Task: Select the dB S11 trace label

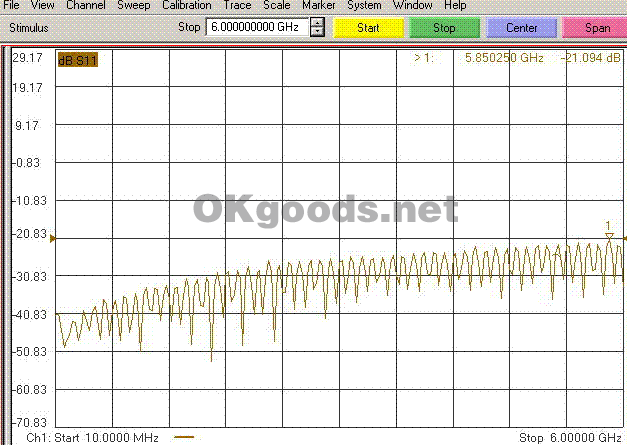Action: [x=78, y=60]
